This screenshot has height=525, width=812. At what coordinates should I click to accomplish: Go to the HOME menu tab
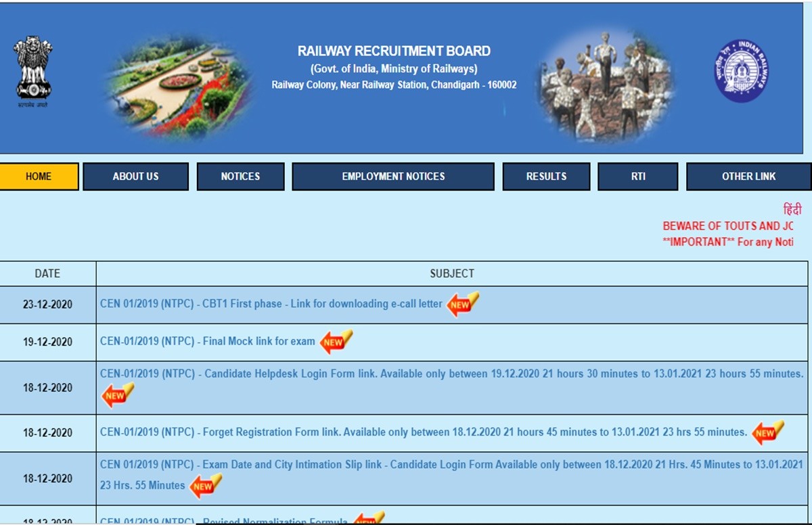pyautogui.click(x=39, y=177)
